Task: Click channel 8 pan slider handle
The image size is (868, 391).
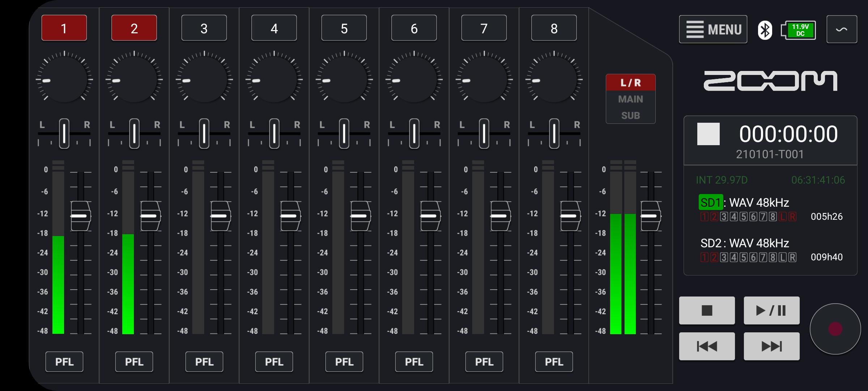Action: pyautogui.click(x=554, y=134)
